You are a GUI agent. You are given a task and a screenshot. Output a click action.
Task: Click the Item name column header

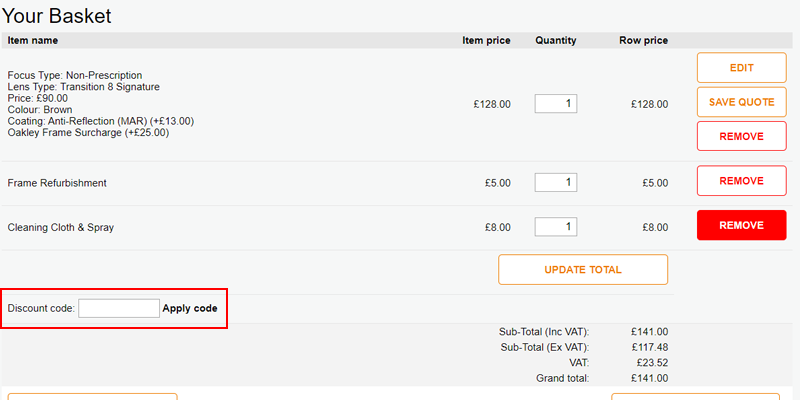click(33, 40)
